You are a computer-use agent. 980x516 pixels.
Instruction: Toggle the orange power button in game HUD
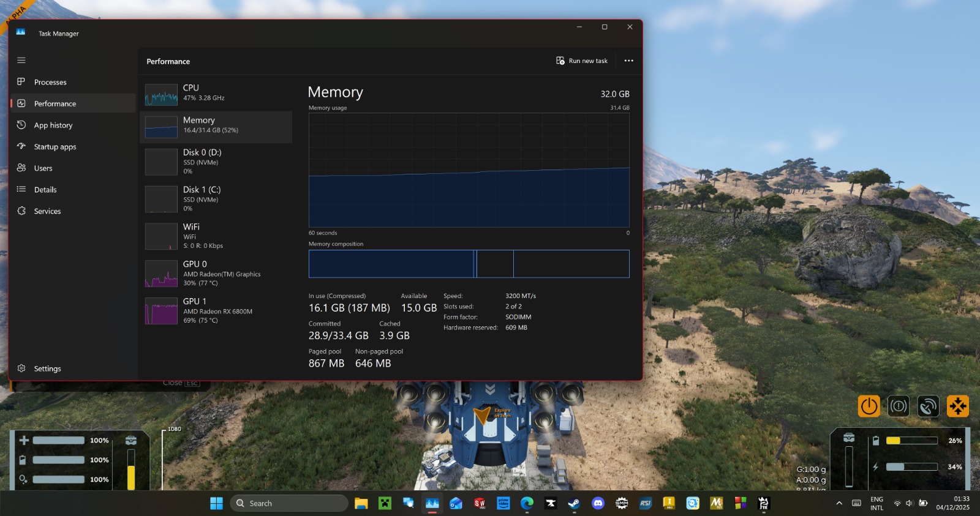point(869,406)
